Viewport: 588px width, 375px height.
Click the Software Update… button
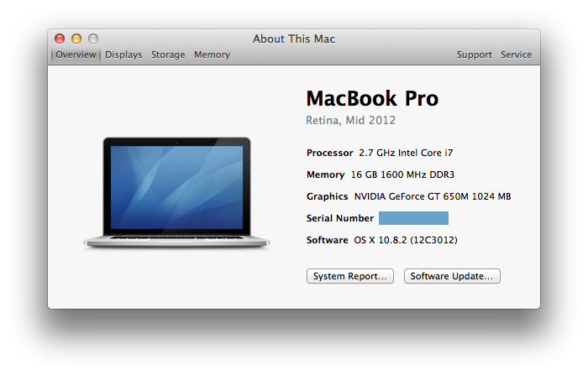(452, 276)
